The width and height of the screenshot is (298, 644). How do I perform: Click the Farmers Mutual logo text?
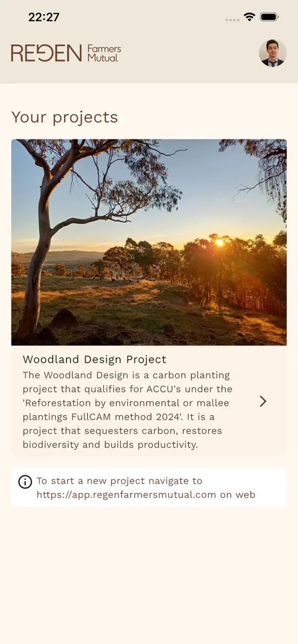(104, 53)
